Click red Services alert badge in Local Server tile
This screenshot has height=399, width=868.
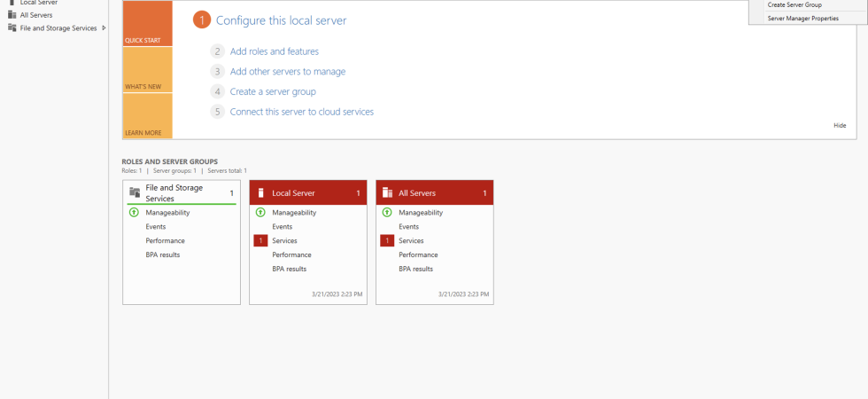(260, 240)
